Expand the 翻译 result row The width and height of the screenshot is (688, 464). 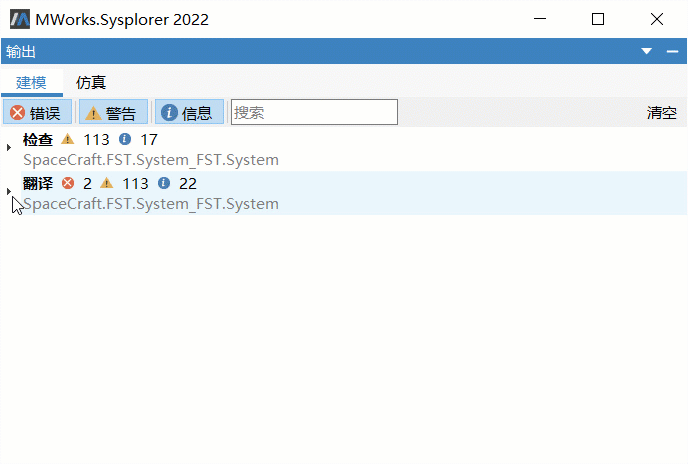(x=9, y=191)
